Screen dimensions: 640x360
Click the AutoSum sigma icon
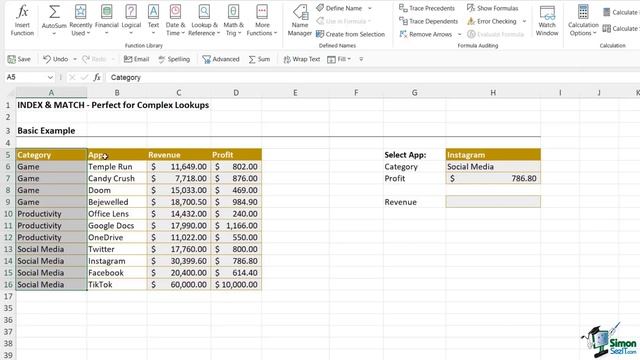click(x=54, y=12)
